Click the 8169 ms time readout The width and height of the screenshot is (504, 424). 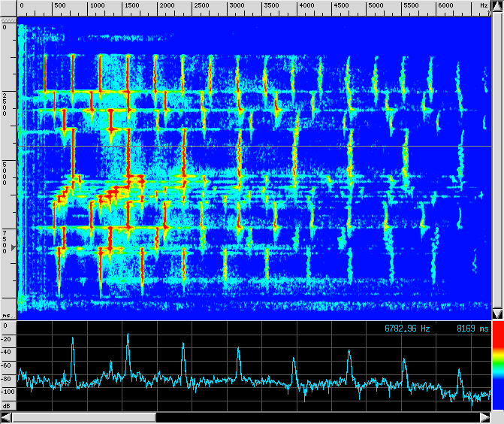[472, 329]
